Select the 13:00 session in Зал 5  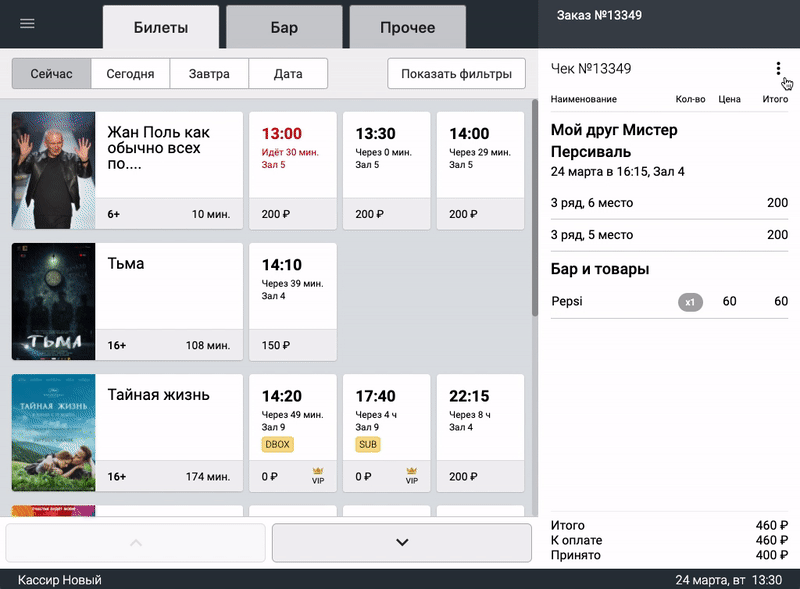293,170
